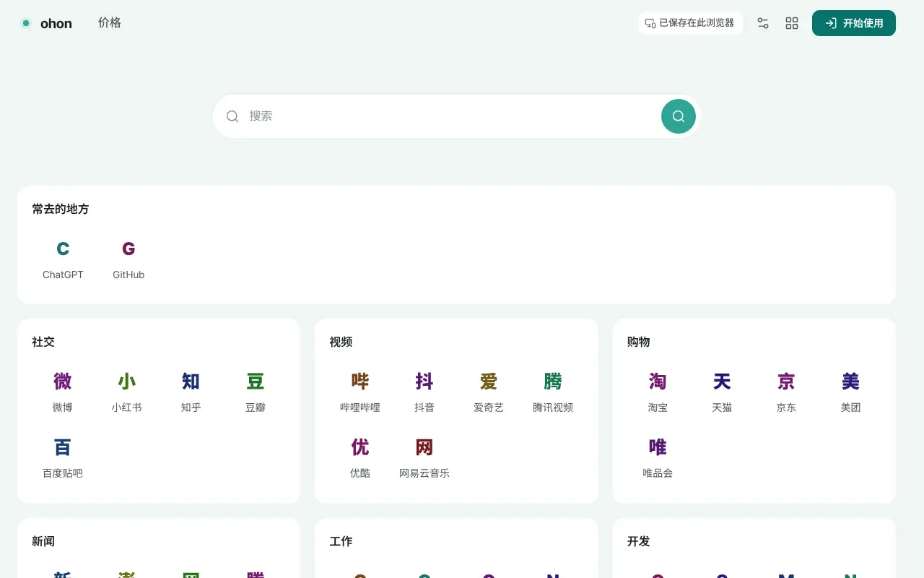Open the GitHub shortcut
This screenshot has width=924, height=578.
coord(128,259)
